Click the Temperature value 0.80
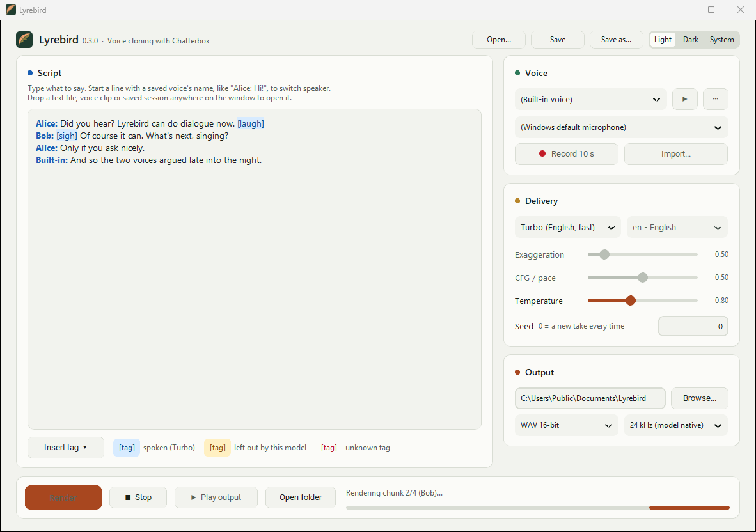This screenshot has height=532, width=756. [x=721, y=301]
